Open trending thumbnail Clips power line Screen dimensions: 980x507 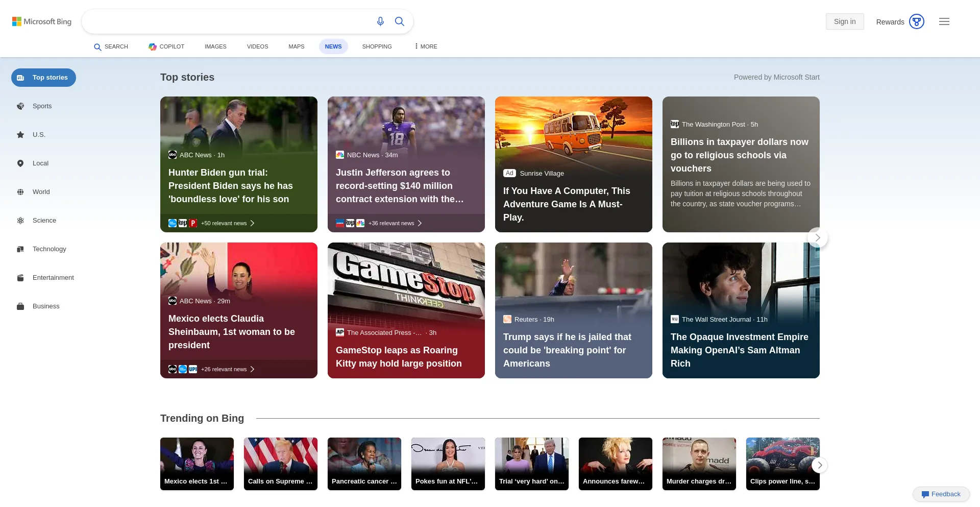point(783,464)
